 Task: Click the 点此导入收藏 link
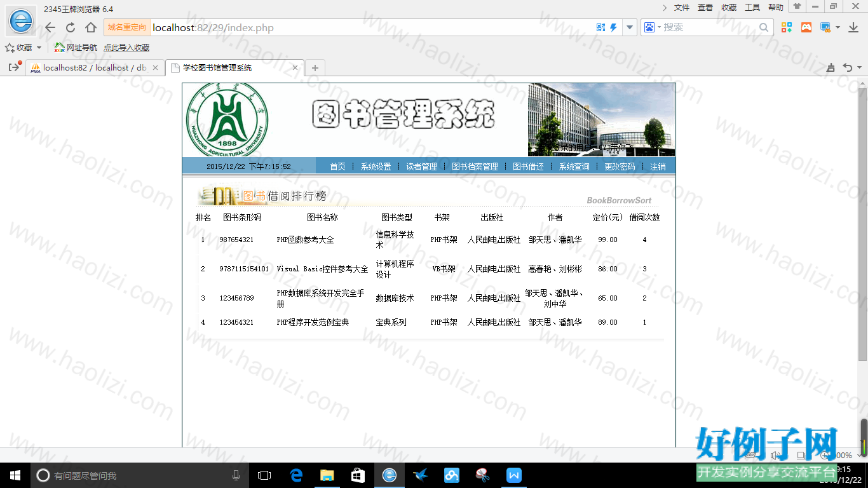(126, 48)
